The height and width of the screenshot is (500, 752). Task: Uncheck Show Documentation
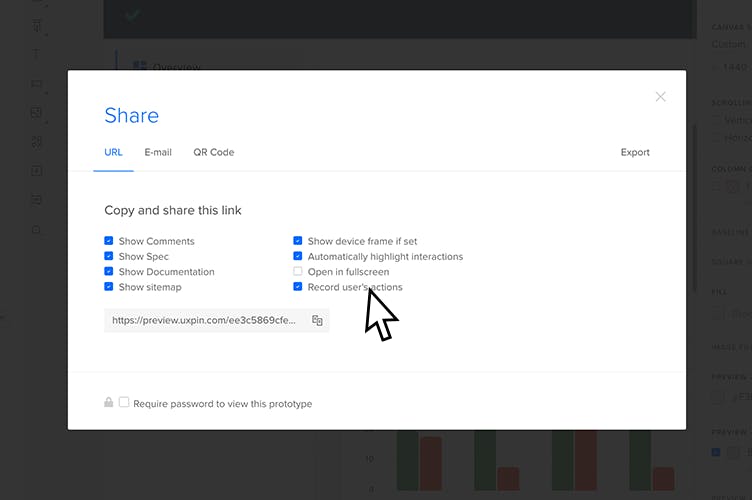tap(109, 271)
